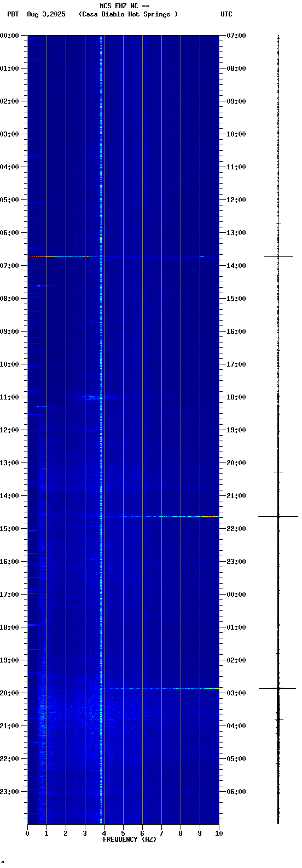Select the PDT timezone label

click(x=13, y=14)
